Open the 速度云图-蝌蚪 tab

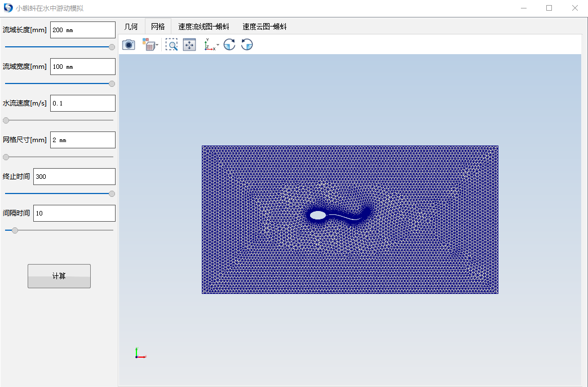click(x=264, y=27)
